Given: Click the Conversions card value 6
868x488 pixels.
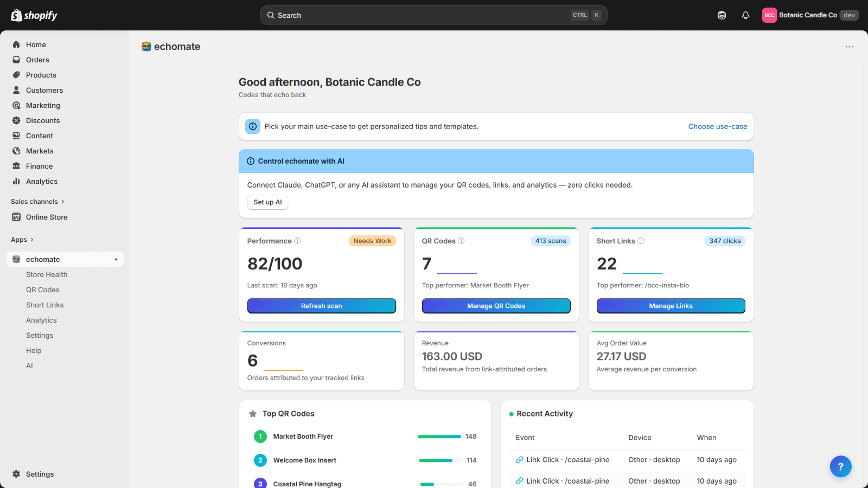Looking at the screenshot, I should click(x=252, y=361).
